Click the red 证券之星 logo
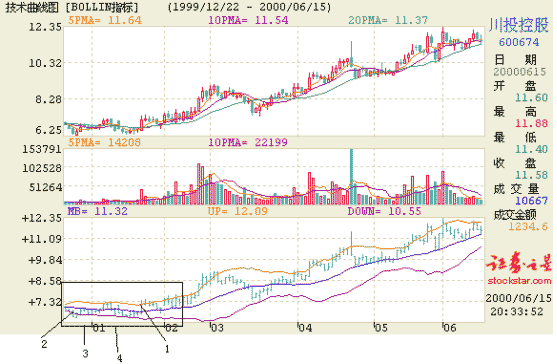Screen dimensions: 557x364 click(519, 263)
